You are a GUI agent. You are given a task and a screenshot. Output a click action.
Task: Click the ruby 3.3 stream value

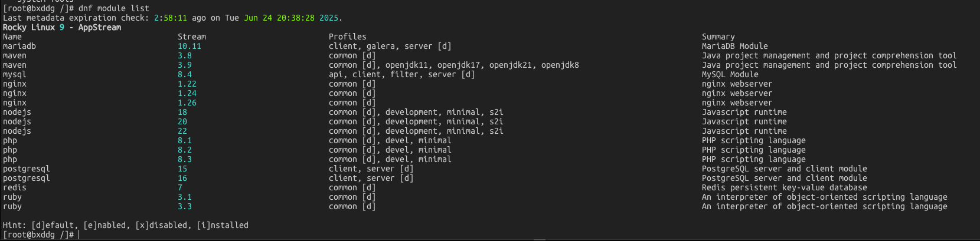pos(185,206)
